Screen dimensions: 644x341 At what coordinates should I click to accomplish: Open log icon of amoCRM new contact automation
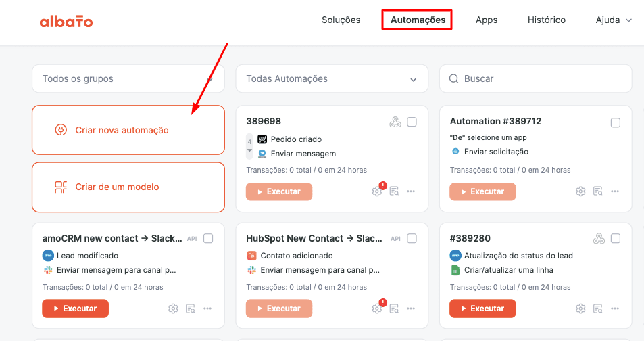(191, 309)
